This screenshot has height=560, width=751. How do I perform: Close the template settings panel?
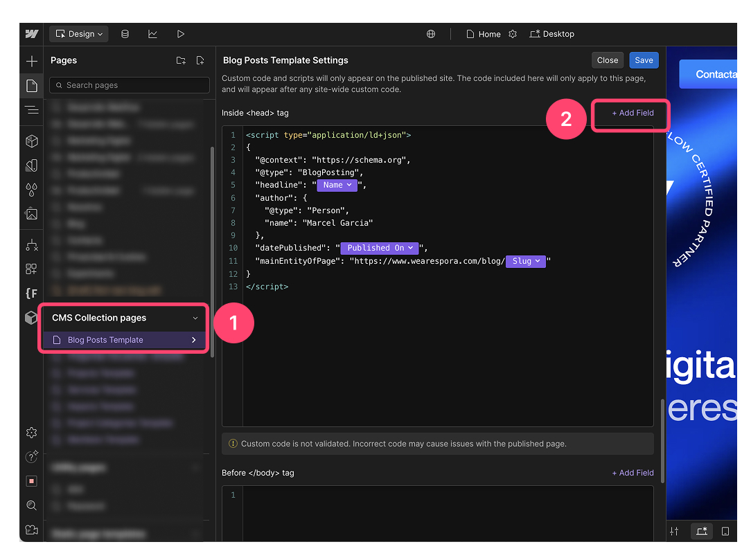(x=608, y=60)
